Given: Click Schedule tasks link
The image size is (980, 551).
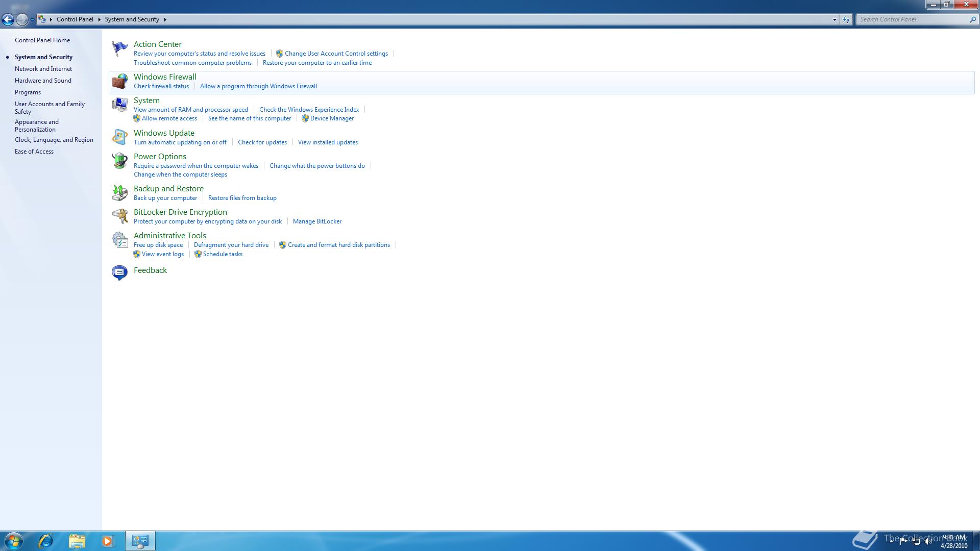Looking at the screenshot, I should coord(223,254).
